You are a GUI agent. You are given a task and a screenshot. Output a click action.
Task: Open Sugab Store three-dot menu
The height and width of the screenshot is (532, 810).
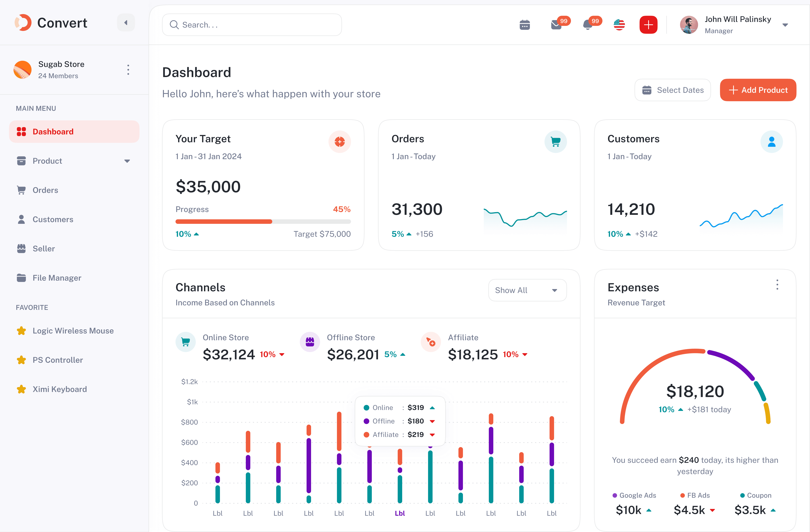(x=128, y=70)
